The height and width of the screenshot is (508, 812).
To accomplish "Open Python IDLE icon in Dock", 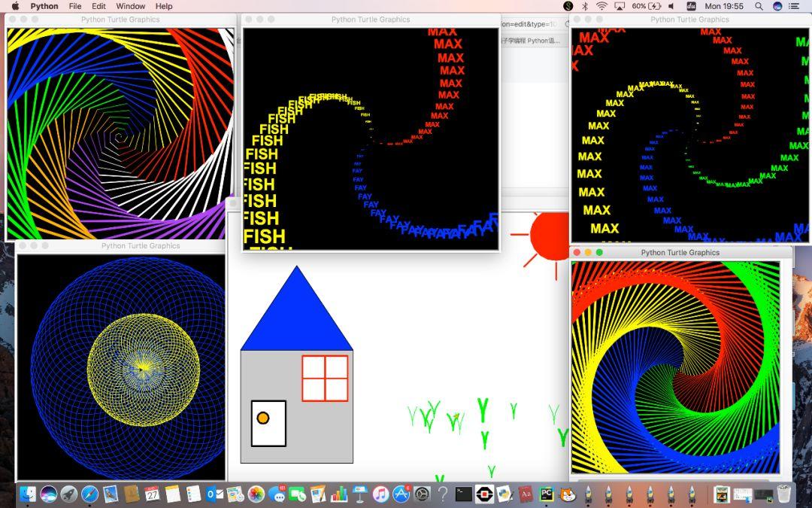I will tap(505, 494).
